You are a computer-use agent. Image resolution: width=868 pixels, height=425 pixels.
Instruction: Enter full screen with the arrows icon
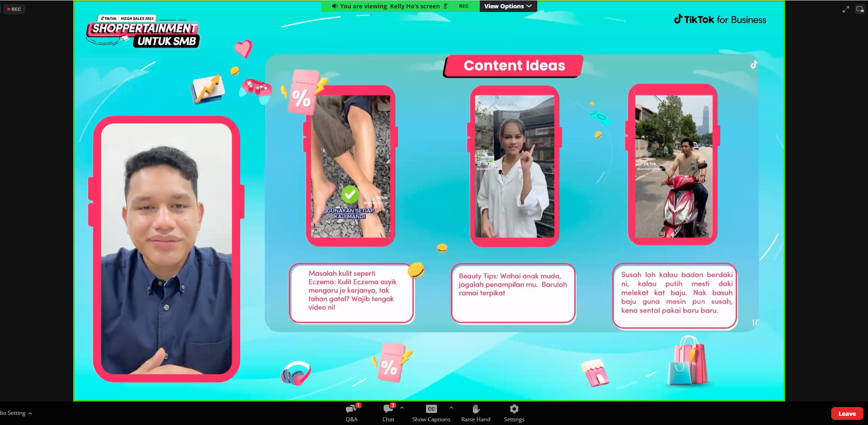click(845, 9)
